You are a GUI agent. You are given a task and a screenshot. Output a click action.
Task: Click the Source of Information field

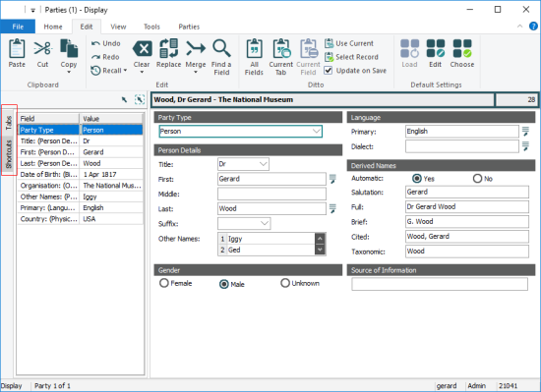tap(440, 284)
